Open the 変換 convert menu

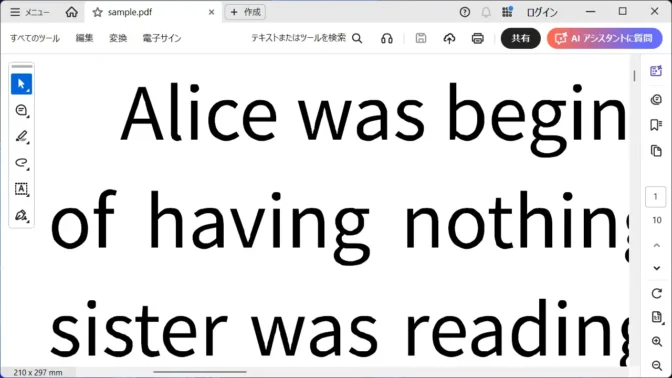pos(118,38)
